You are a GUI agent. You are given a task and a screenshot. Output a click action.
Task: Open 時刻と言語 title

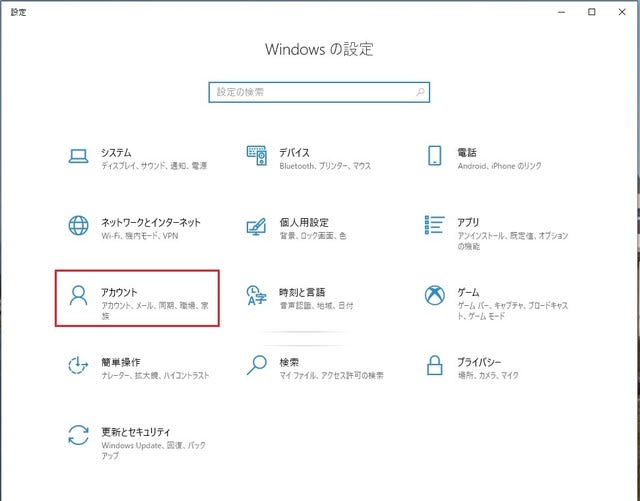[302, 292]
